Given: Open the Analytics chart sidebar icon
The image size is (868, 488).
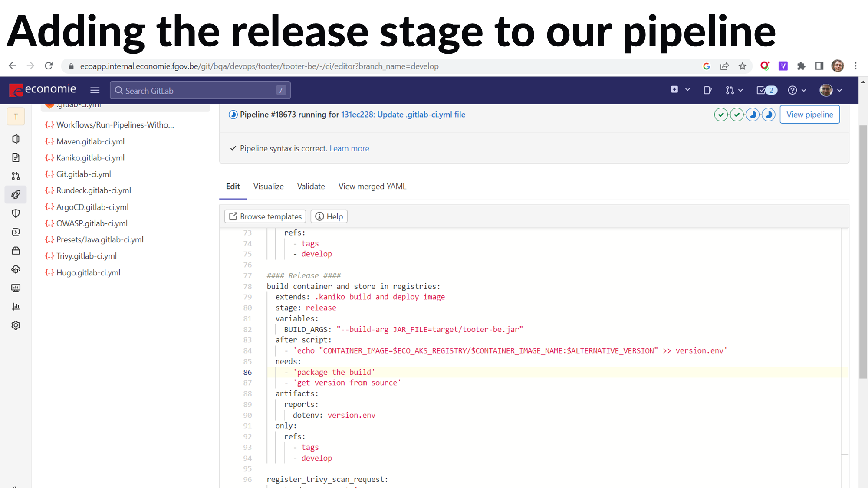Looking at the screenshot, I should (x=16, y=307).
